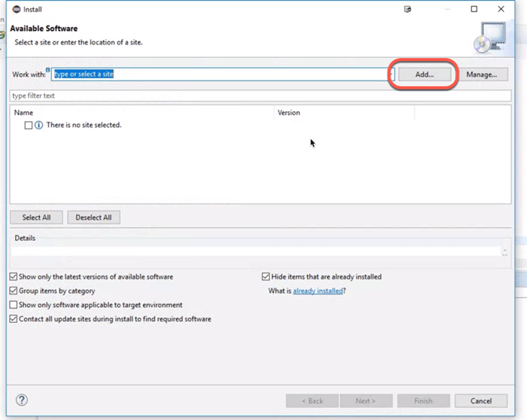Screen dimensions: 527x420
Task: Click the help question mark icon
Action: (x=22, y=400)
